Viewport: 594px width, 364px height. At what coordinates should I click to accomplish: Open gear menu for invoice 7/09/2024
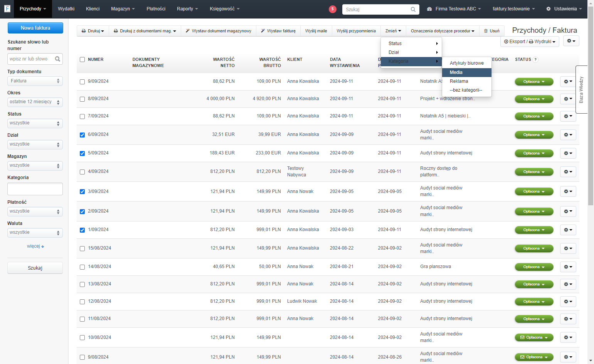[x=568, y=116]
